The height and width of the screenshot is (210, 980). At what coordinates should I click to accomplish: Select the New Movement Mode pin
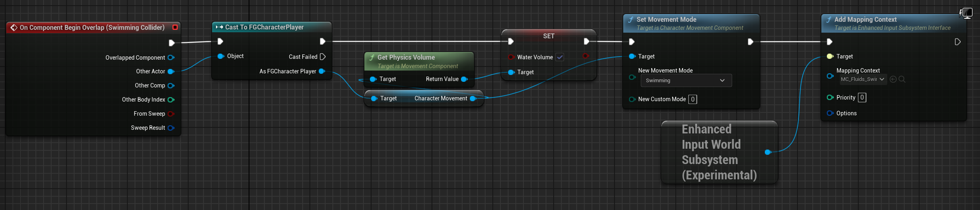pyautogui.click(x=632, y=77)
